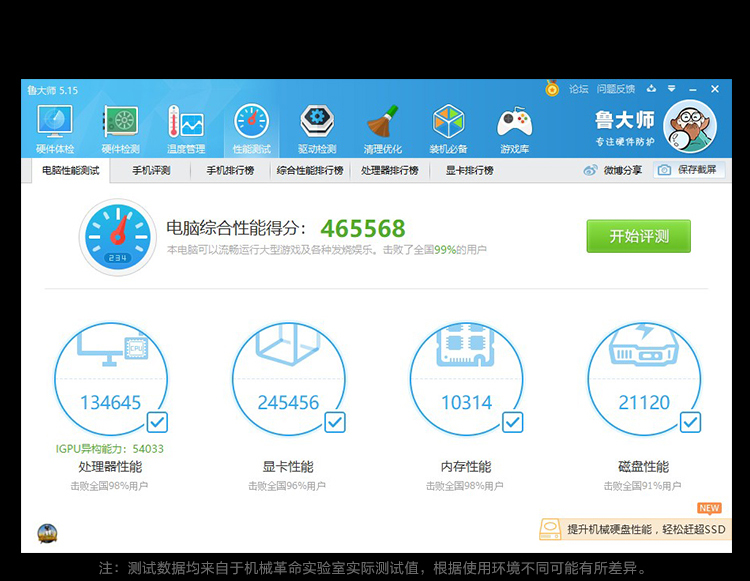
Task: Open the 装机必备 cube icon
Action: click(x=448, y=128)
